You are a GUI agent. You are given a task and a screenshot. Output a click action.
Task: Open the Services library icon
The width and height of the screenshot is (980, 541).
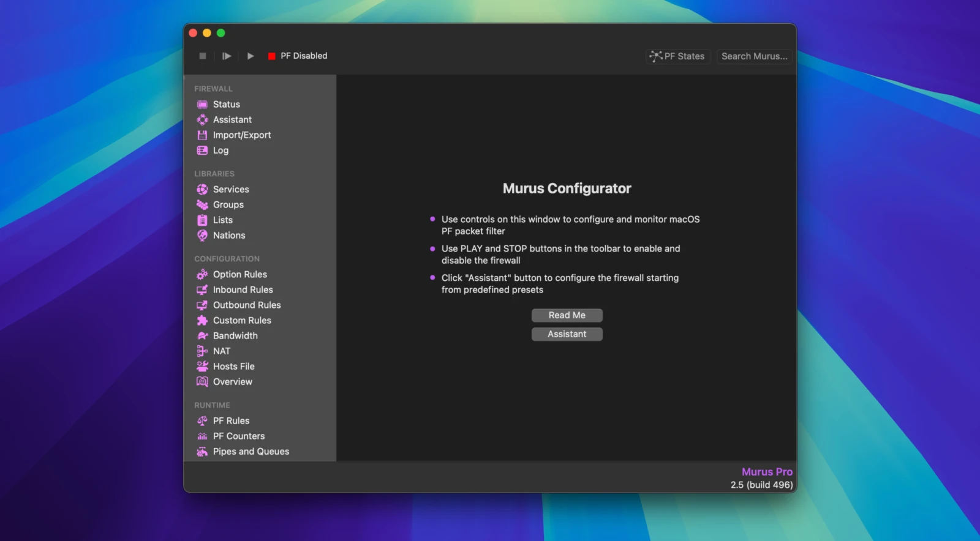[x=202, y=190]
